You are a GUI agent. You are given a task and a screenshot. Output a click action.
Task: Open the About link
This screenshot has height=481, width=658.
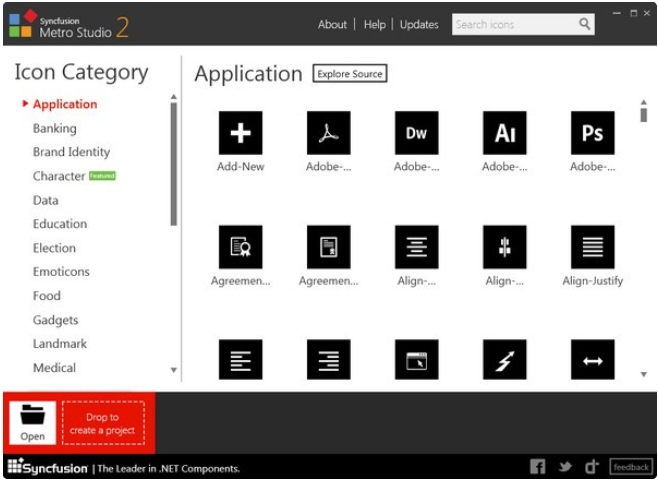pos(332,24)
